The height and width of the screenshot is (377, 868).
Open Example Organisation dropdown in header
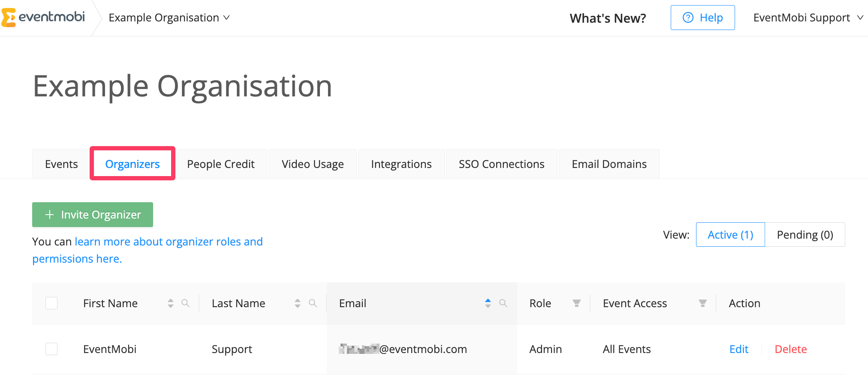pos(169,18)
